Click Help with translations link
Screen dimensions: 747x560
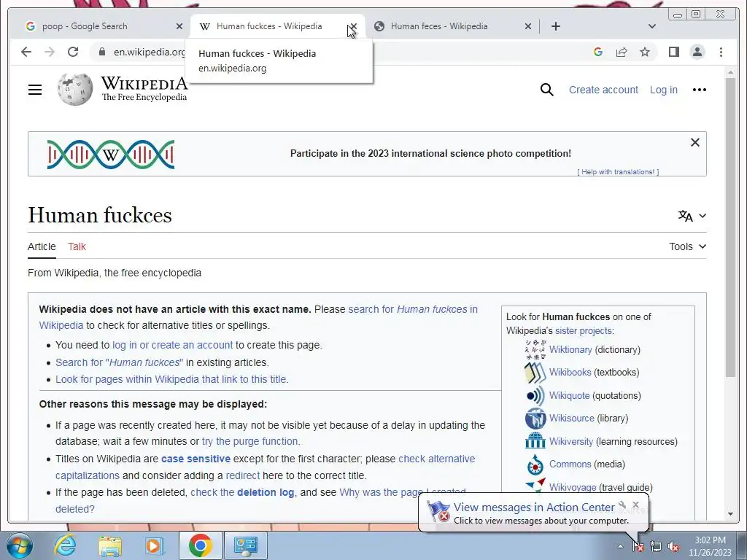(618, 172)
